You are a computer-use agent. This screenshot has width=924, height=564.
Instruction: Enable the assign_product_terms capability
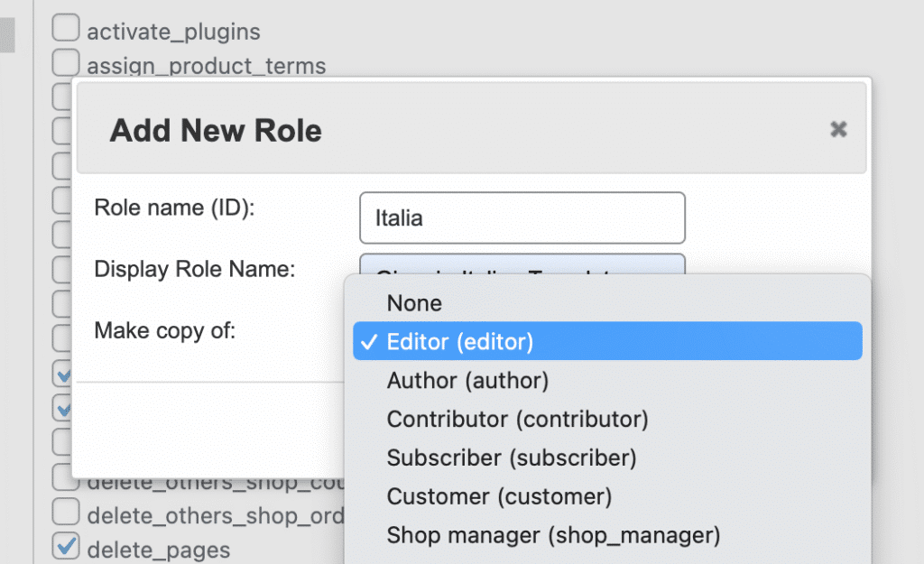[x=65, y=64]
